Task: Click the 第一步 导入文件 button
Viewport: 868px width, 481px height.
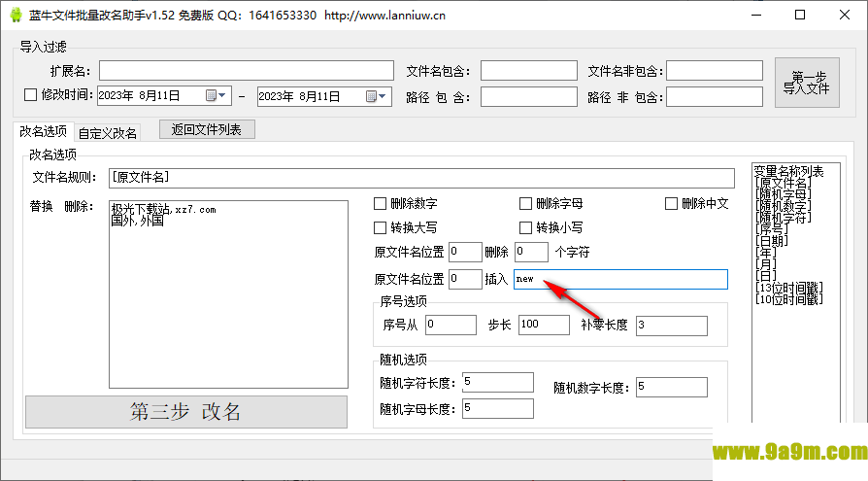Action: (x=807, y=83)
